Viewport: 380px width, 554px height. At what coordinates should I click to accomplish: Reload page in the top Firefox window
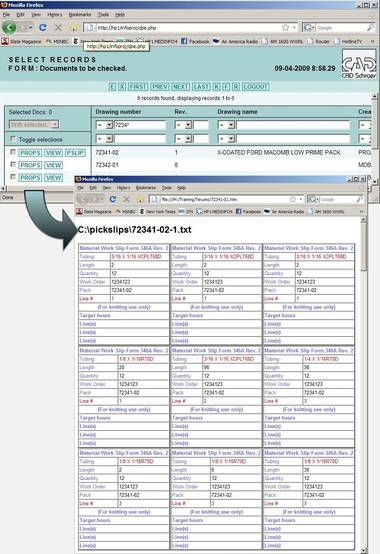43,28
